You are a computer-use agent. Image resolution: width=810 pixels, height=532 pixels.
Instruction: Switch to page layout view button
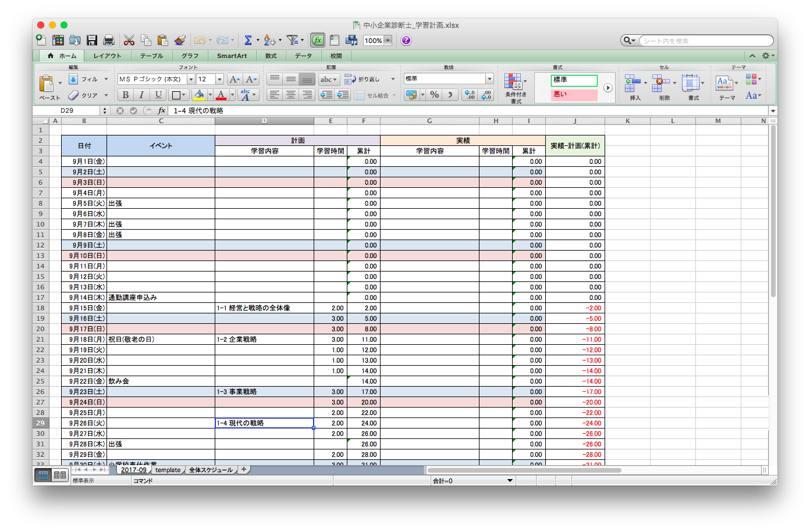tap(60, 475)
